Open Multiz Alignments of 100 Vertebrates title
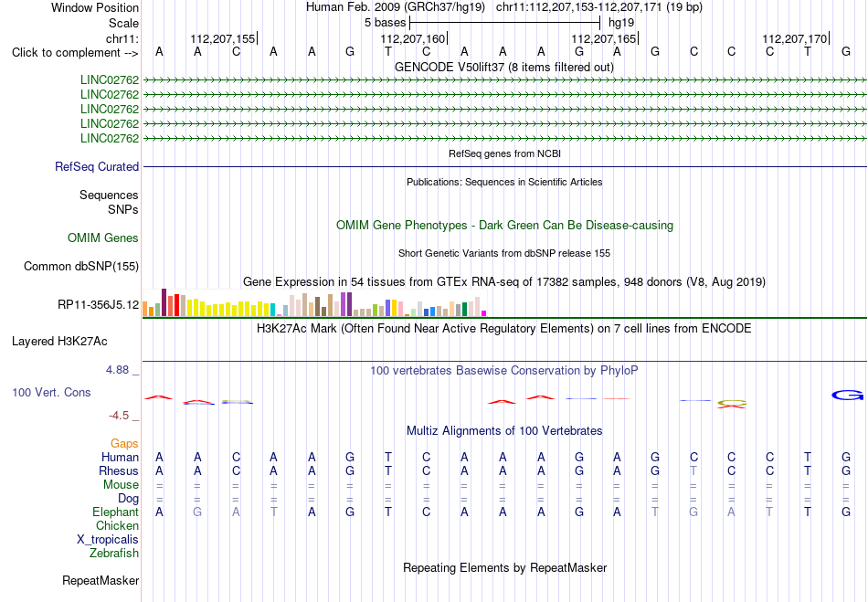Screen dimensions: 868x602 pyautogui.click(x=504, y=431)
